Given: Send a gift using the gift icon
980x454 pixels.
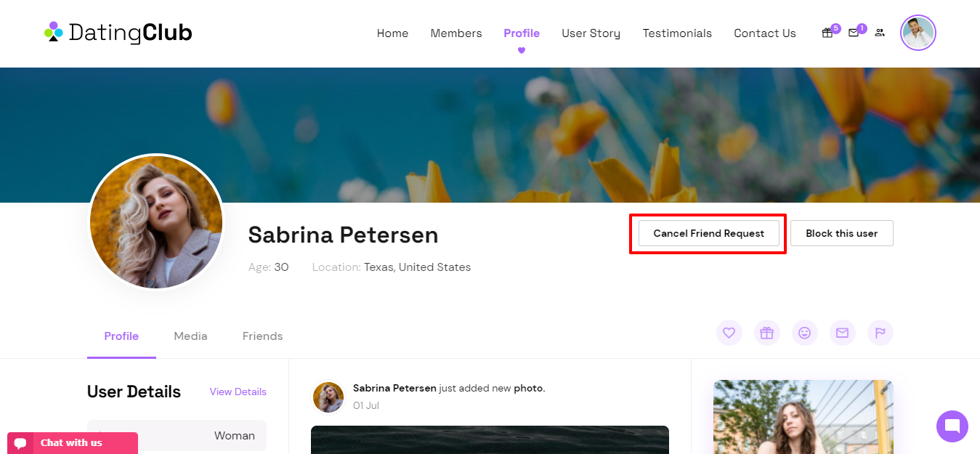Looking at the screenshot, I should (x=766, y=333).
